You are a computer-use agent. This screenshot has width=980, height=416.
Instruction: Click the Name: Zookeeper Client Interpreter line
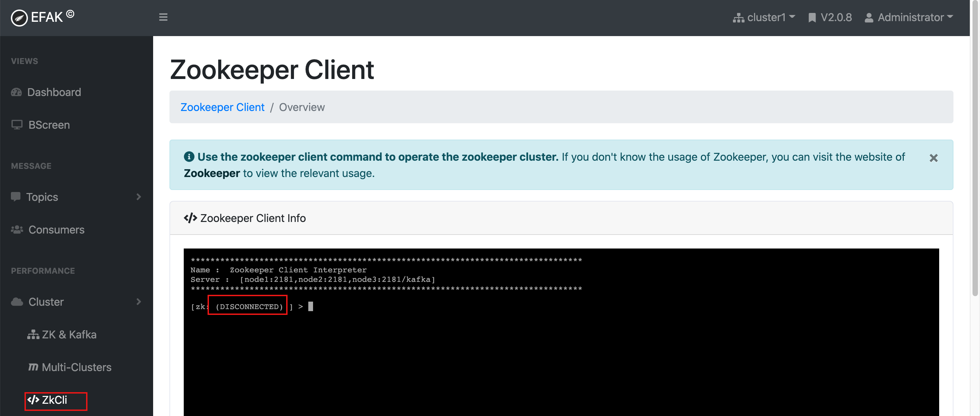[278, 270]
